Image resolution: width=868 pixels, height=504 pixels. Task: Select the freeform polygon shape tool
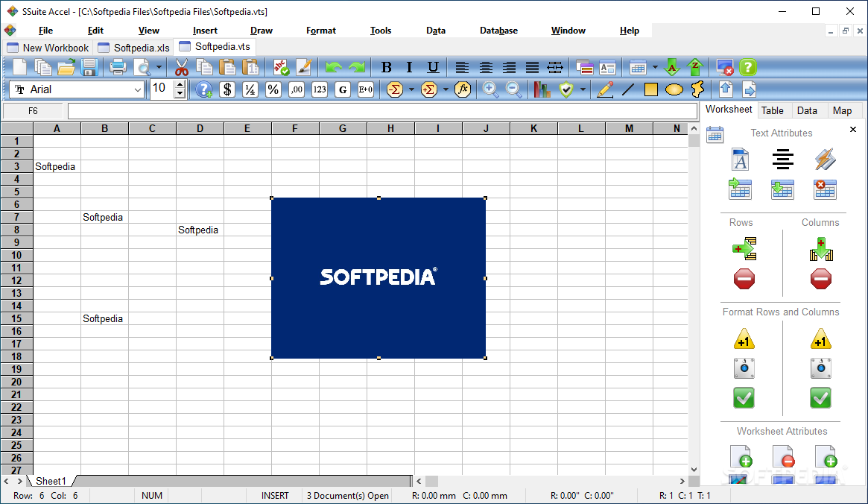(697, 89)
